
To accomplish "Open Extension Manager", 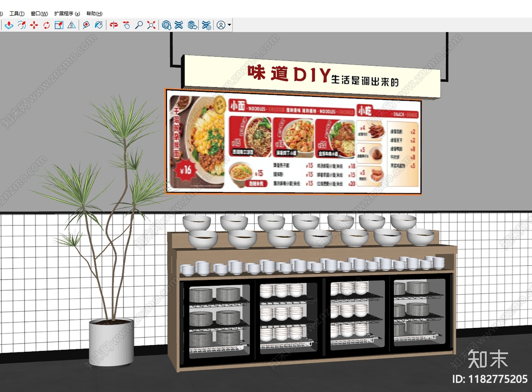I will 206,25.
